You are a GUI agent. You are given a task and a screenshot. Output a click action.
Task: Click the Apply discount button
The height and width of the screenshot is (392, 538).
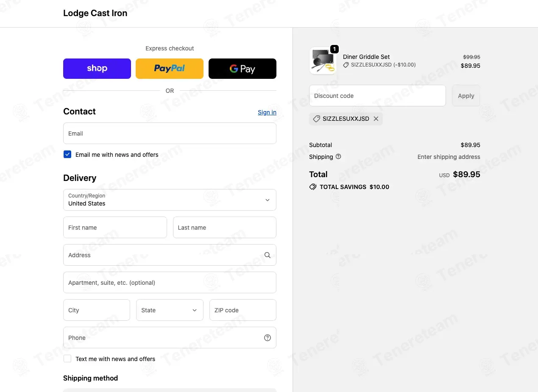point(466,96)
